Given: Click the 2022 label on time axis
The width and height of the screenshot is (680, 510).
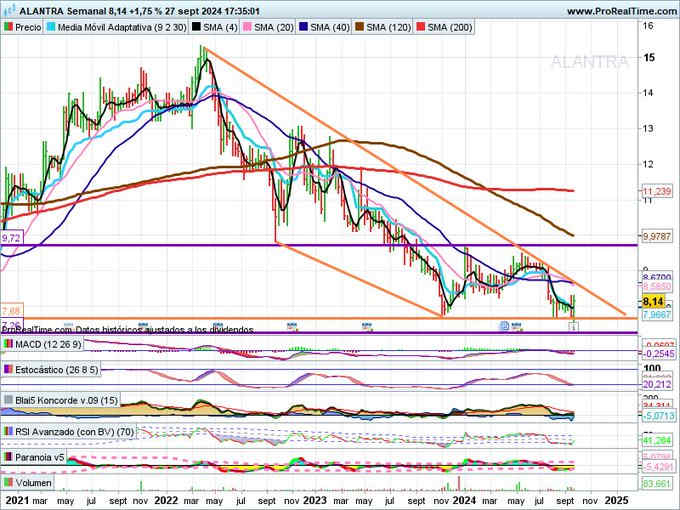Looking at the screenshot, I should point(166,500).
